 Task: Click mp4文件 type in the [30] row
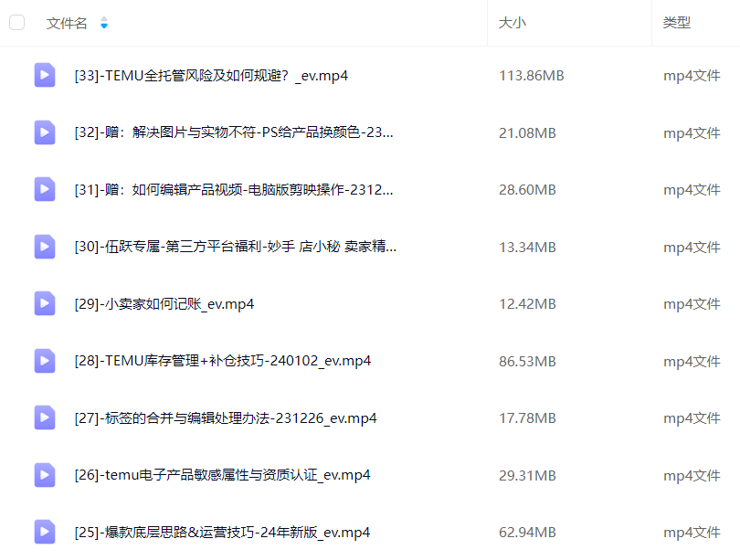point(692,248)
